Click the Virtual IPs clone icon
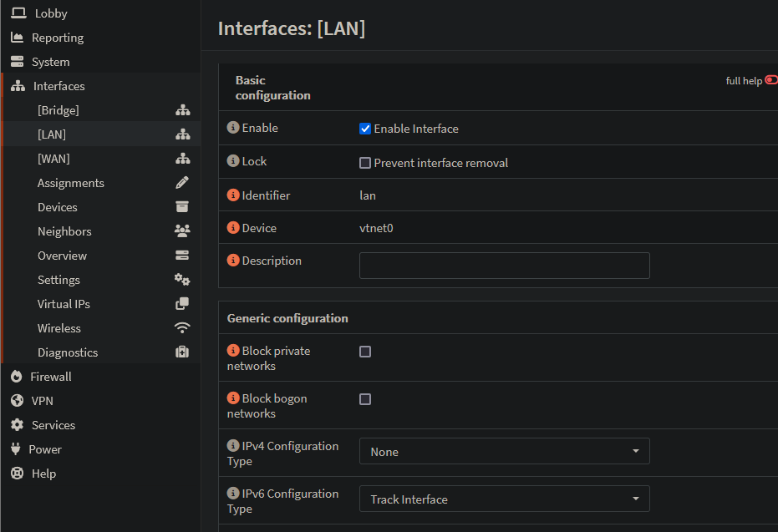Viewport: 778px width, 532px height. pos(182,304)
